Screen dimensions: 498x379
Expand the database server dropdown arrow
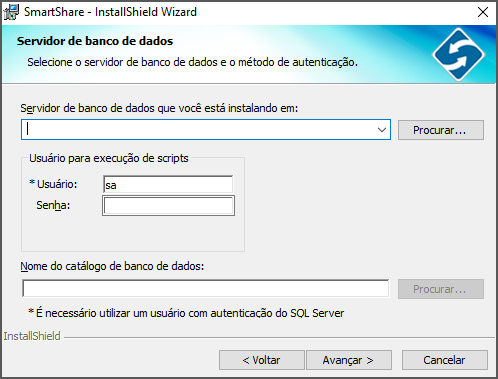382,130
